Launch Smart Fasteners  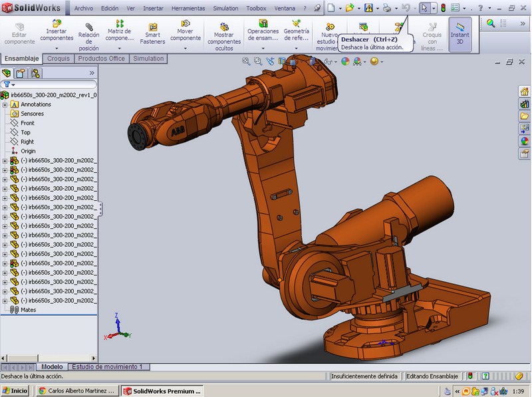153,34
